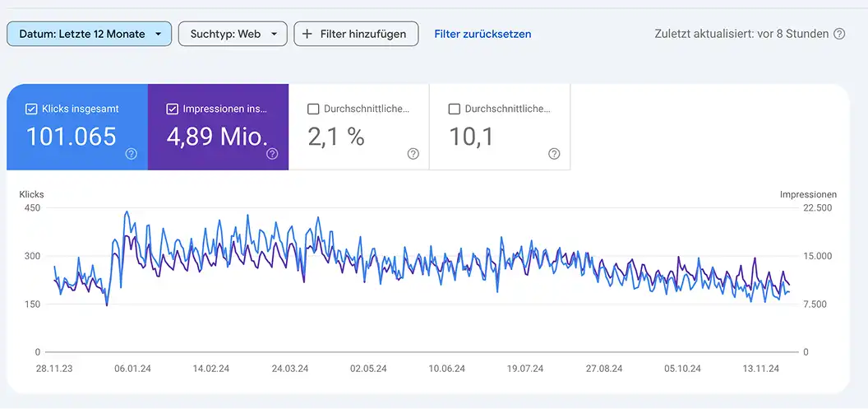Open the Datum: Letzte 12 Monate dropdown
This screenshot has width=868, height=409.
tap(89, 34)
